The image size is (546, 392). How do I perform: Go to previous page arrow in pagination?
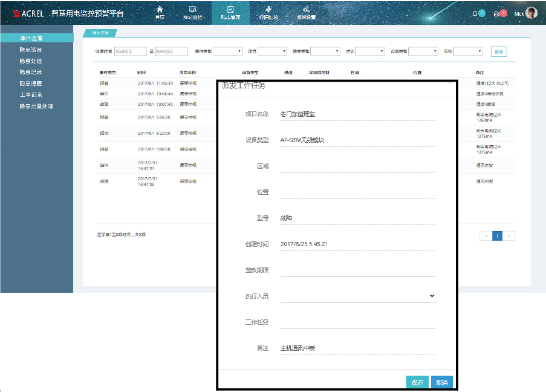[486, 236]
